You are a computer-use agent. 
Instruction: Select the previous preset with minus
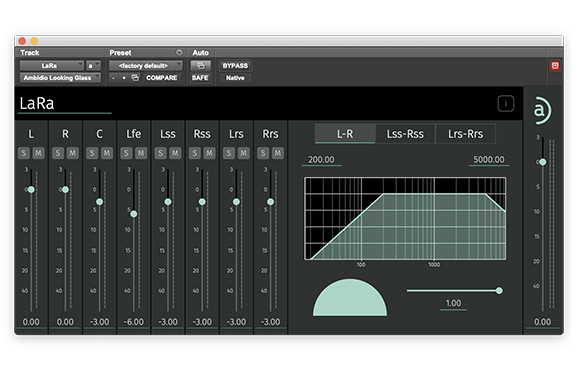(113, 78)
